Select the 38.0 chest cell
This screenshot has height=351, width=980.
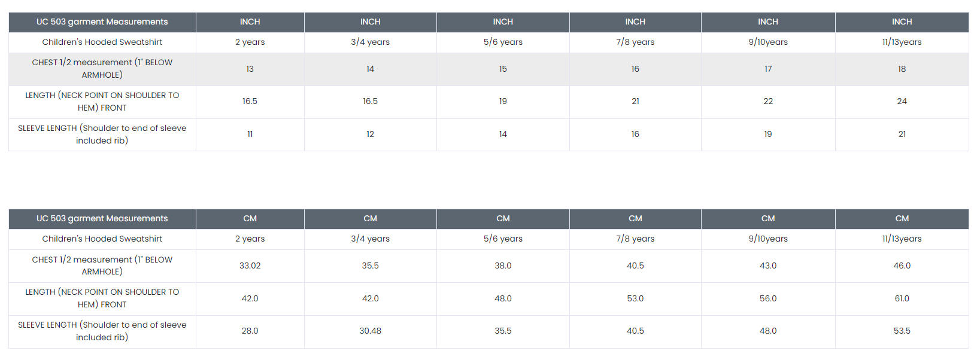point(503,265)
